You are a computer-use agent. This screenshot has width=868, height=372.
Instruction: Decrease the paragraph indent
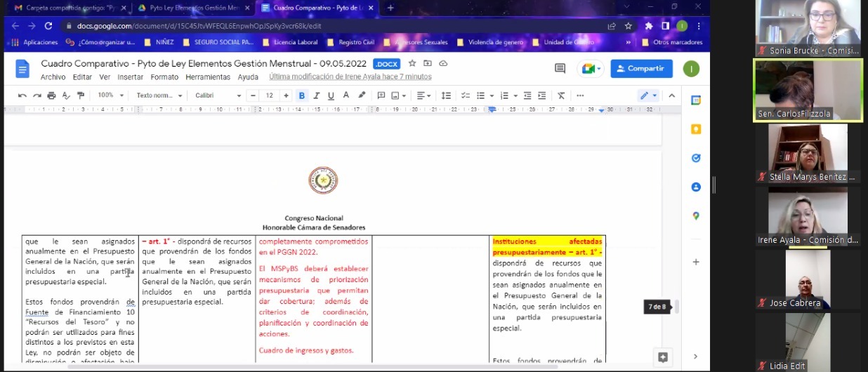pos(527,95)
